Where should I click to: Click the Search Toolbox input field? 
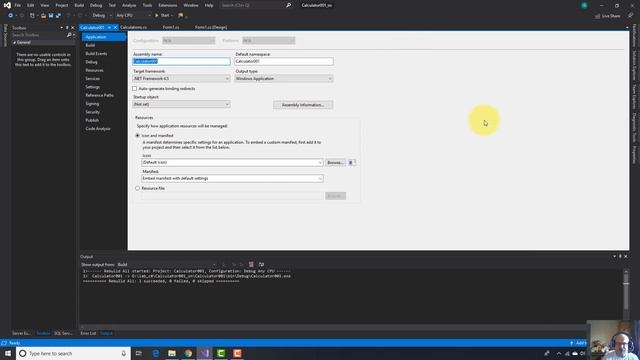[x=39, y=35]
